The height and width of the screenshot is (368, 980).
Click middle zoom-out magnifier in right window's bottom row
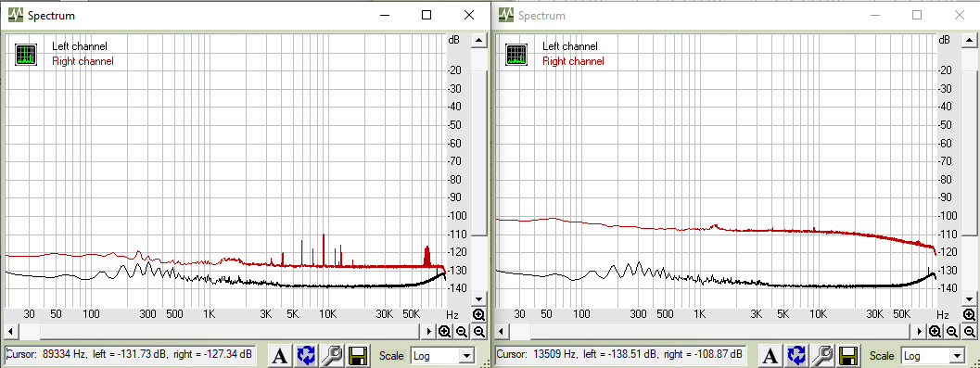pyautogui.click(x=951, y=331)
